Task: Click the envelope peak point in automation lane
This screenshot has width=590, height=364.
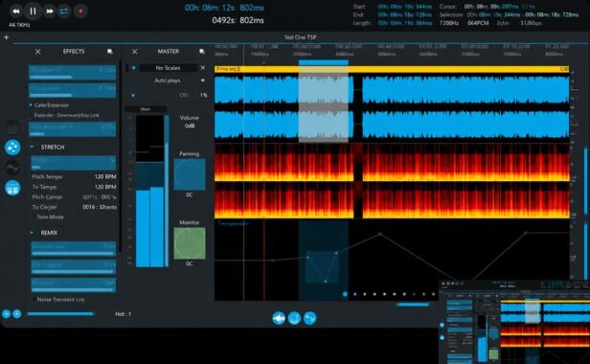Action: tap(380, 234)
